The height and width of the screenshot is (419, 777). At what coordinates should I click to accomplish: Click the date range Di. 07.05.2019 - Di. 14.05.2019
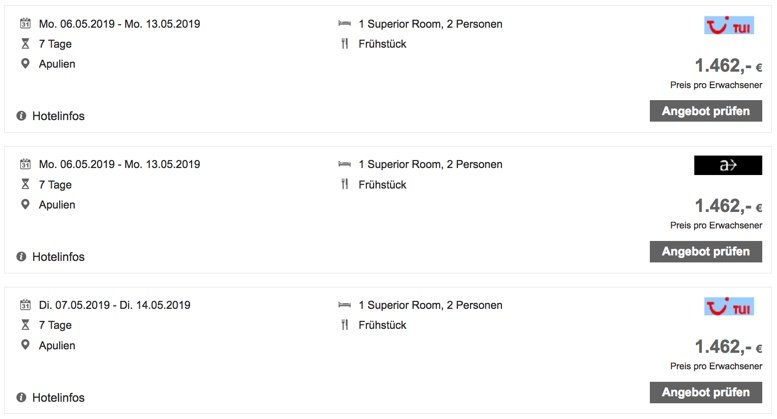(x=114, y=305)
